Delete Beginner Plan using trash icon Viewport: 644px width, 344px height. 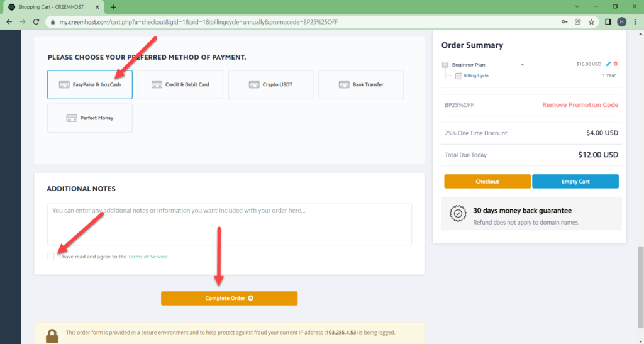coord(615,64)
